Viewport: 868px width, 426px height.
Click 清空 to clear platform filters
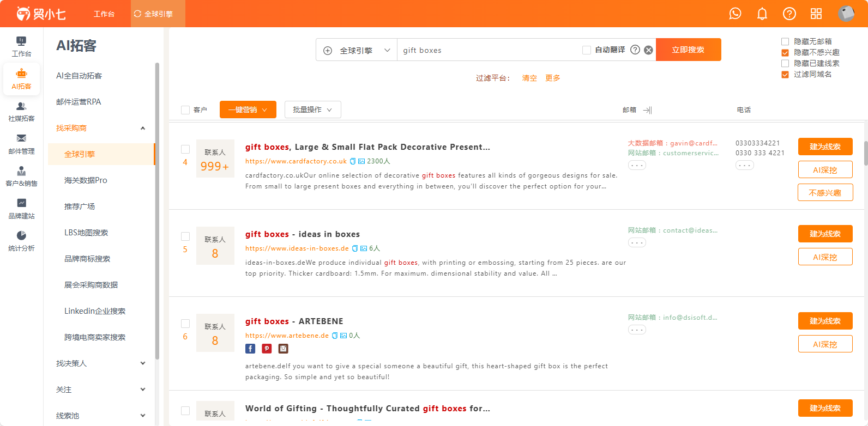[529, 78]
